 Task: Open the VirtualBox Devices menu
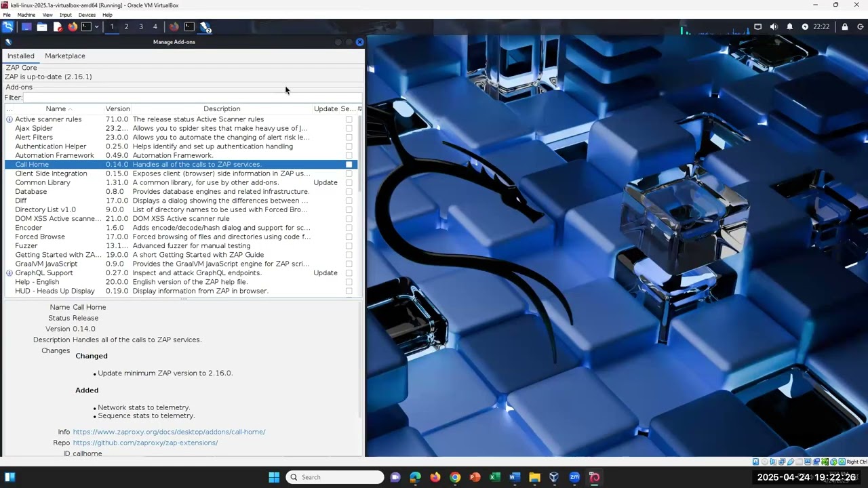tap(87, 15)
